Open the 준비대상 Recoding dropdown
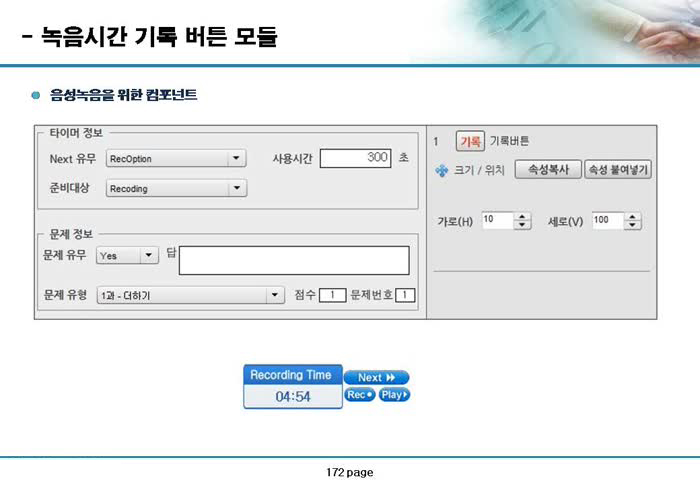The height and width of the screenshot is (485, 700). click(x=176, y=188)
